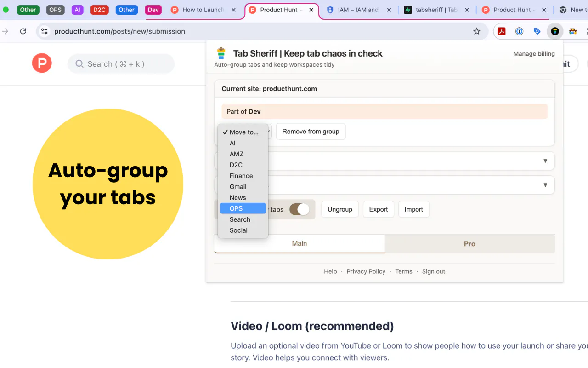Switch to the IAM tab
The width and height of the screenshot is (588, 368).
coord(358,10)
